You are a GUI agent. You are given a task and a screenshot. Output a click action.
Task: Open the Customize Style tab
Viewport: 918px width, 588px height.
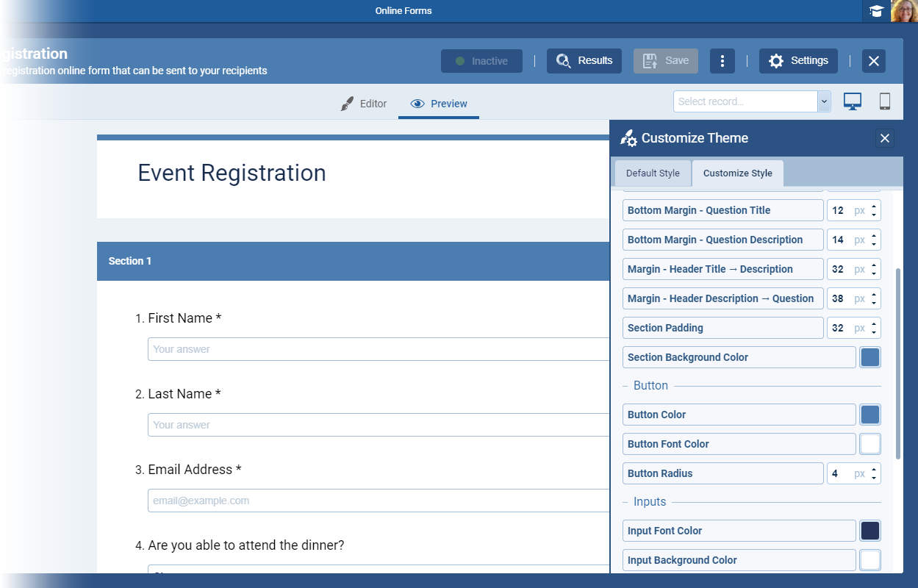coord(737,173)
